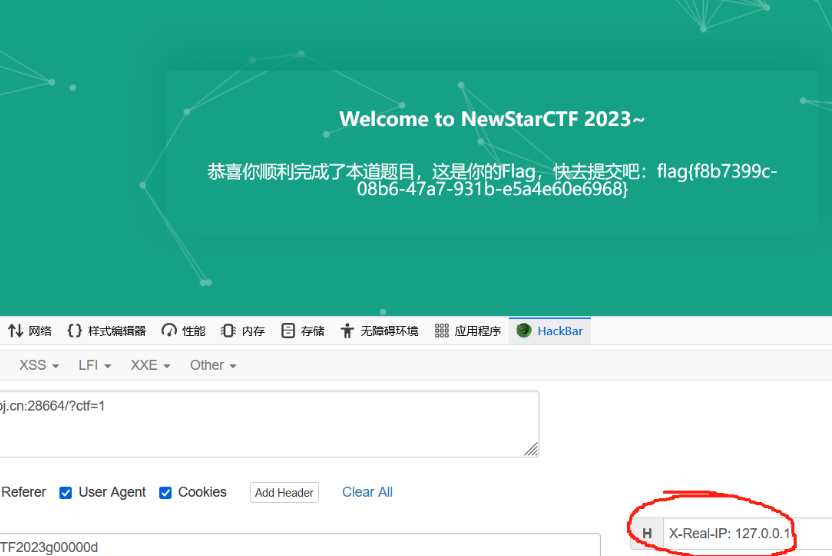Click the H header label box
This screenshot has width=832, height=556.
coord(647,533)
